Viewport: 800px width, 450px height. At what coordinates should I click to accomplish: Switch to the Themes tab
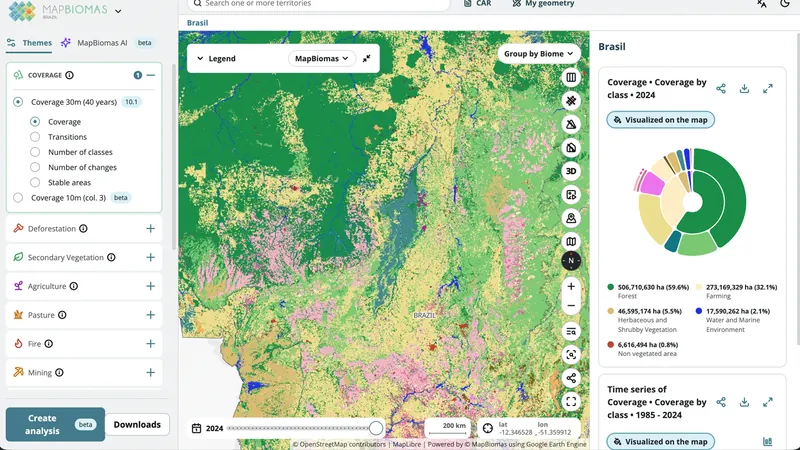29,43
